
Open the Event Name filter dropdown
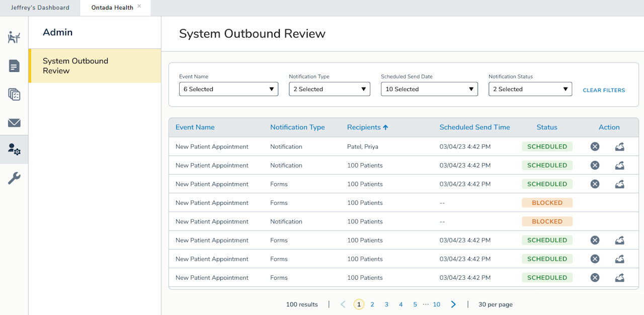coord(228,89)
